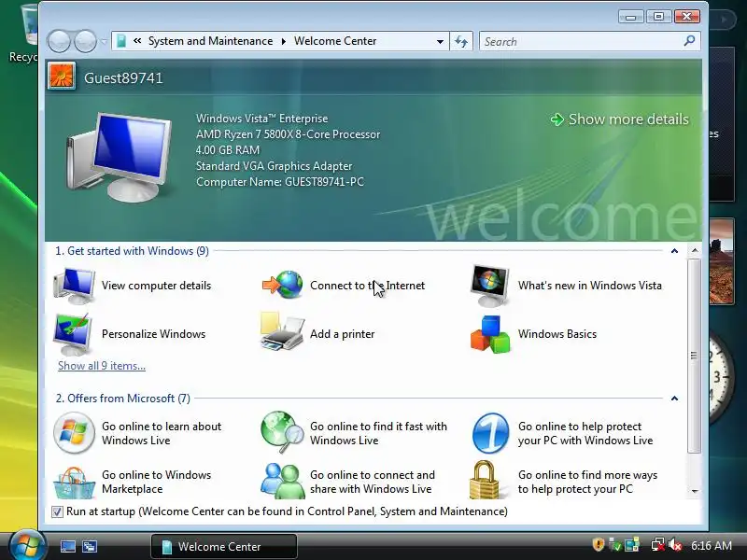Click the sidebar clock gadget
Image resolution: width=747 pixels, height=560 pixels.
coord(721,377)
